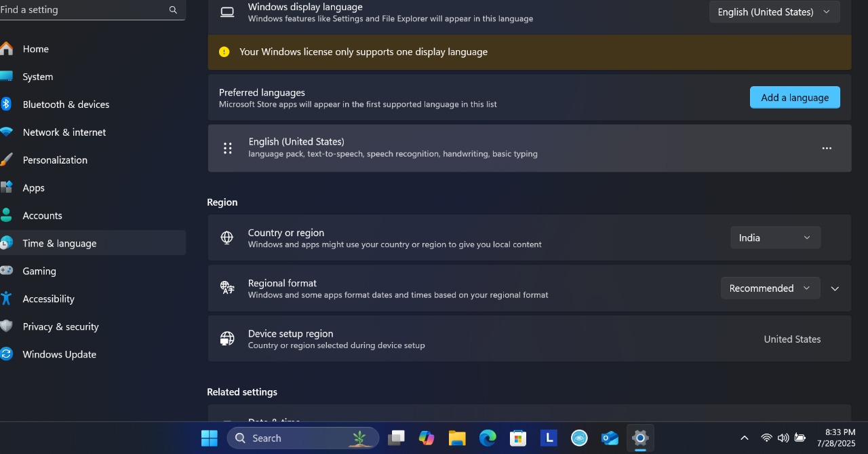
Task: Open the Country or region dropdown showing India
Action: click(x=775, y=238)
